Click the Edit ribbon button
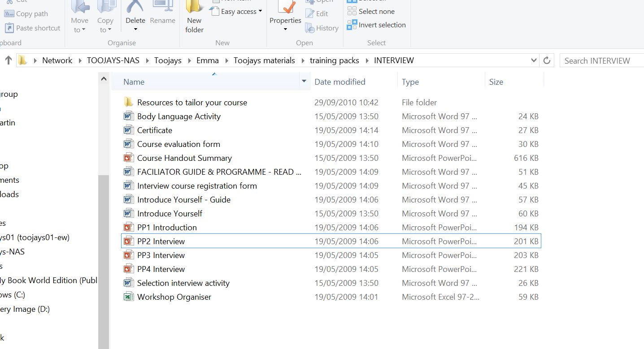The height and width of the screenshot is (349, 644). tap(317, 14)
